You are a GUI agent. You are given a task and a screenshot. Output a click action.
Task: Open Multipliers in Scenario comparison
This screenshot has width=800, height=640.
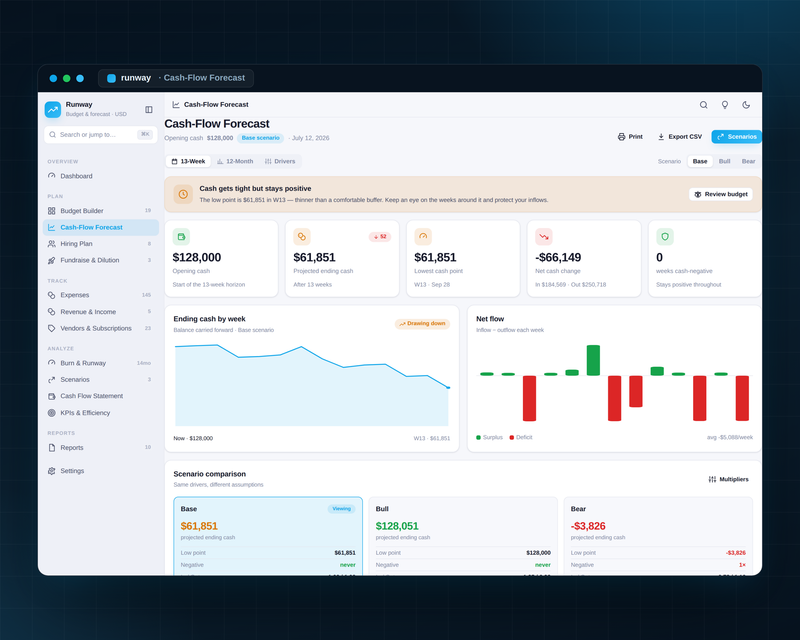tap(728, 479)
